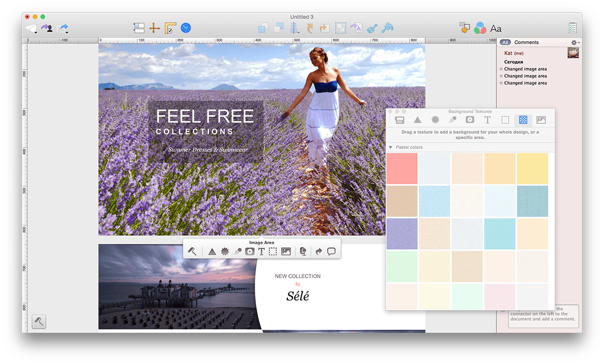The height and width of the screenshot is (364, 604).
Task: Click the purple arrow text style icon
Action: pyautogui.click(x=356, y=28)
